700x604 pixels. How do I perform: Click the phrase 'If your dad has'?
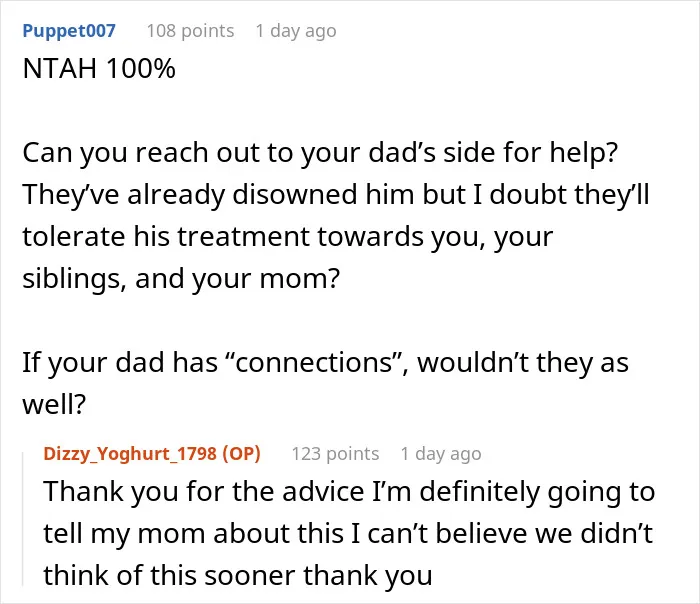[120, 362]
